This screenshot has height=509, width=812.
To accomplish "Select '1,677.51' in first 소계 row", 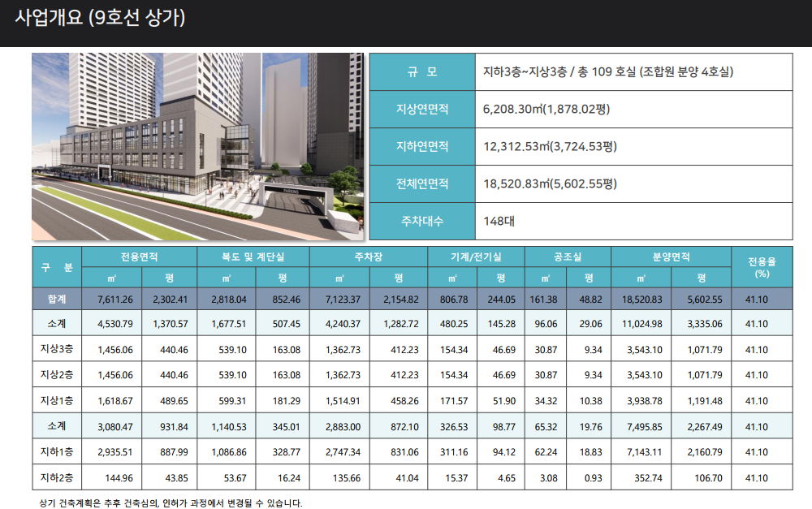I will click(229, 324).
